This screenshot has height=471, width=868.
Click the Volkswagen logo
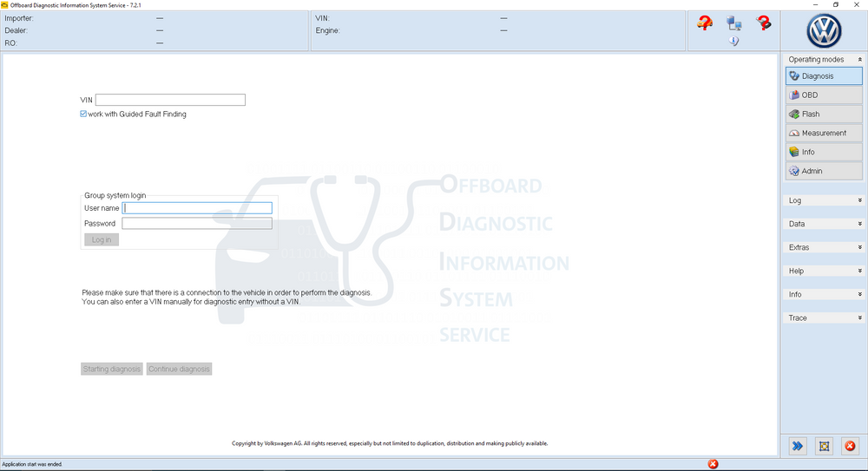coord(824,31)
